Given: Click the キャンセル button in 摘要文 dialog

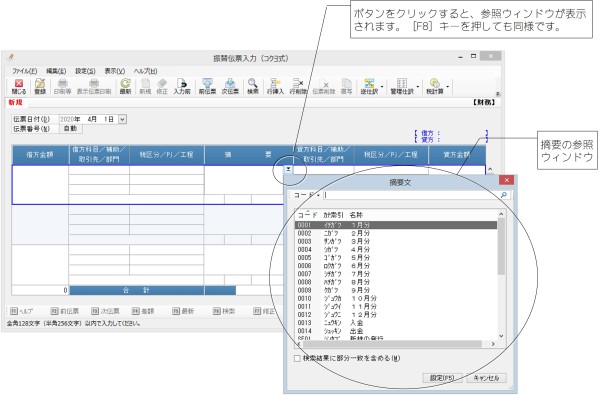Looking at the screenshot, I should (x=486, y=378).
